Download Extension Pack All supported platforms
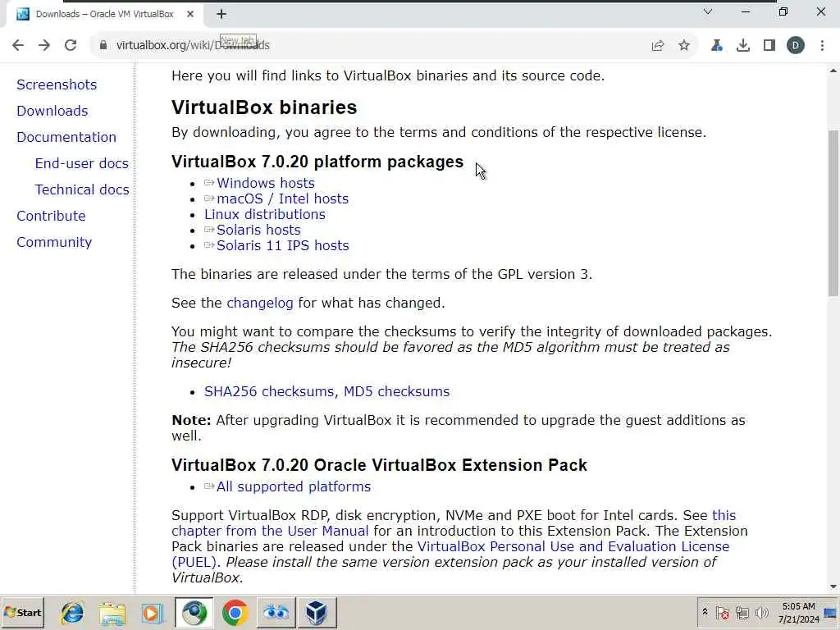 (293, 486)
